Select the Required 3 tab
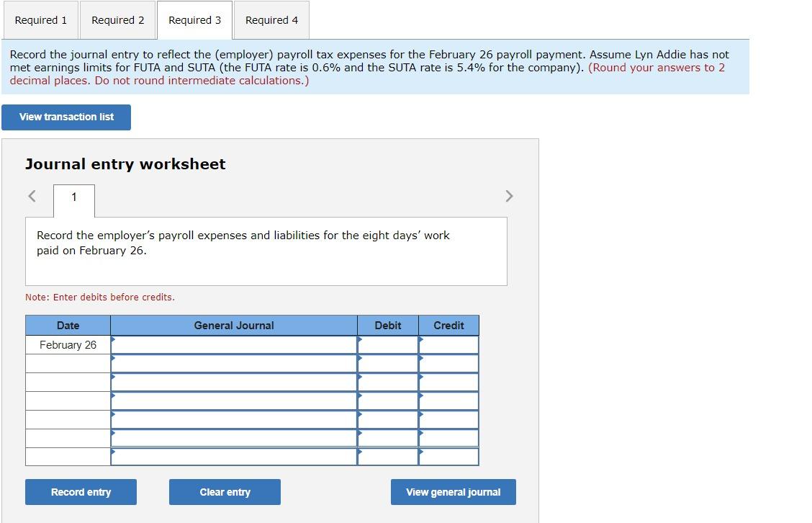Viewport: 812px width, 523px height. pos(194,20)
